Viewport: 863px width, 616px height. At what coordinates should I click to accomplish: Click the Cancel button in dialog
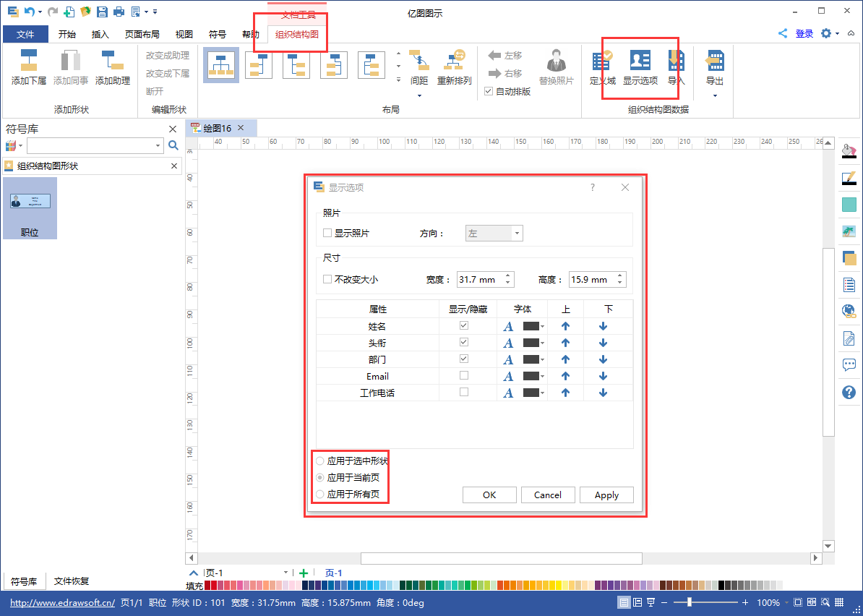pyautogui.click(x=548, y=495)
